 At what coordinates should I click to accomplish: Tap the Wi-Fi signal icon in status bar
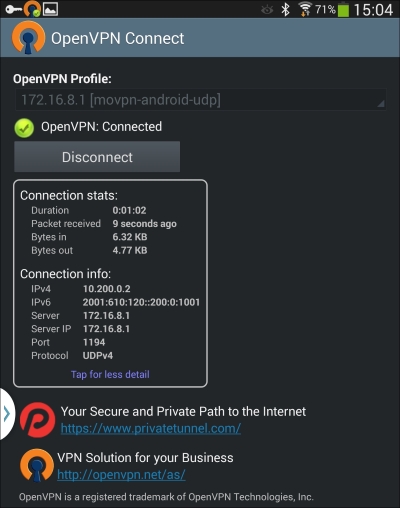click(305, 9)
